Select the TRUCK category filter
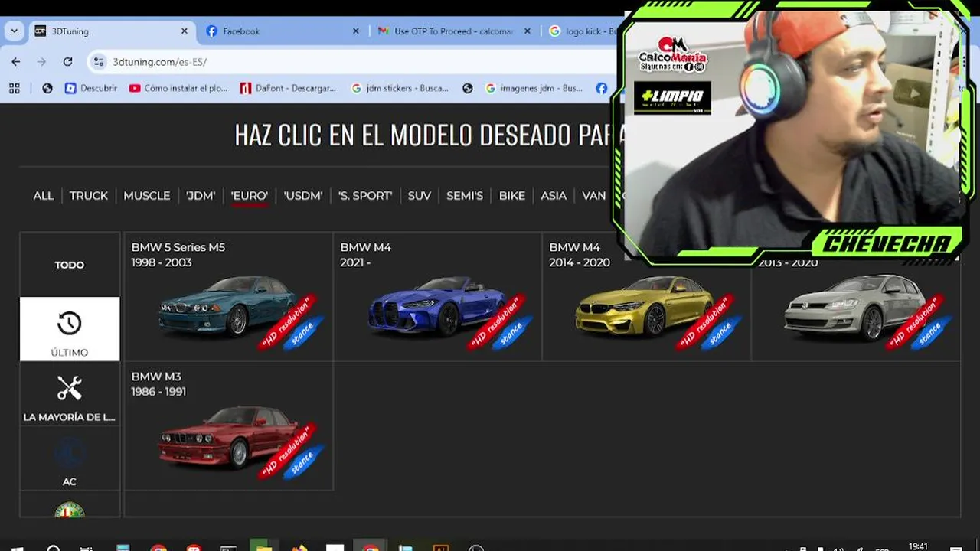 point(89,196)
